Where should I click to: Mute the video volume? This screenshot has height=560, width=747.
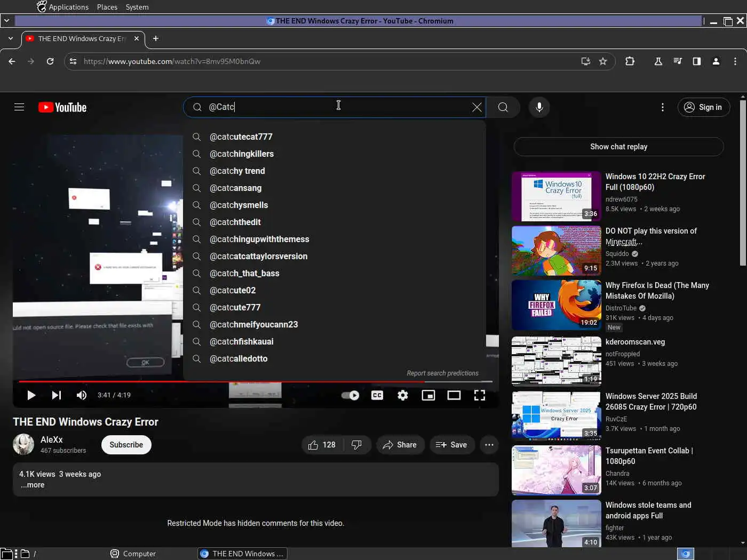82,395
